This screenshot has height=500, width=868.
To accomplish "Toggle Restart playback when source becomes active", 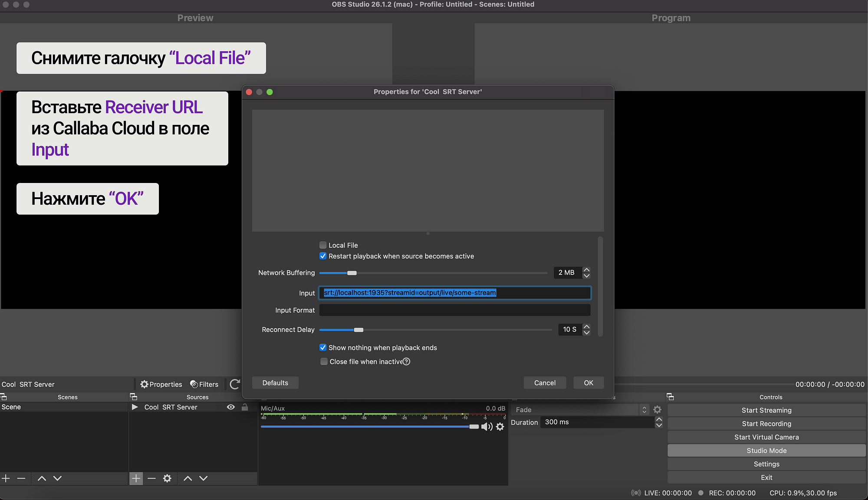I will coord(323,256).
